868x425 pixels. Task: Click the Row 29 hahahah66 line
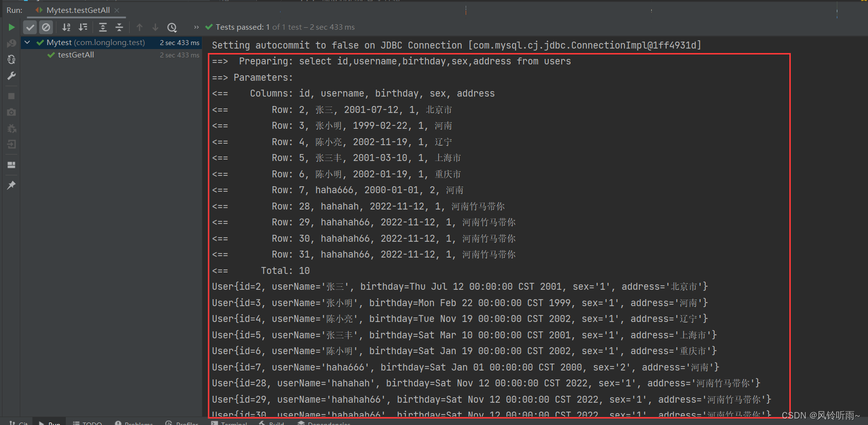pyautogui.click(x=364, y=222)
